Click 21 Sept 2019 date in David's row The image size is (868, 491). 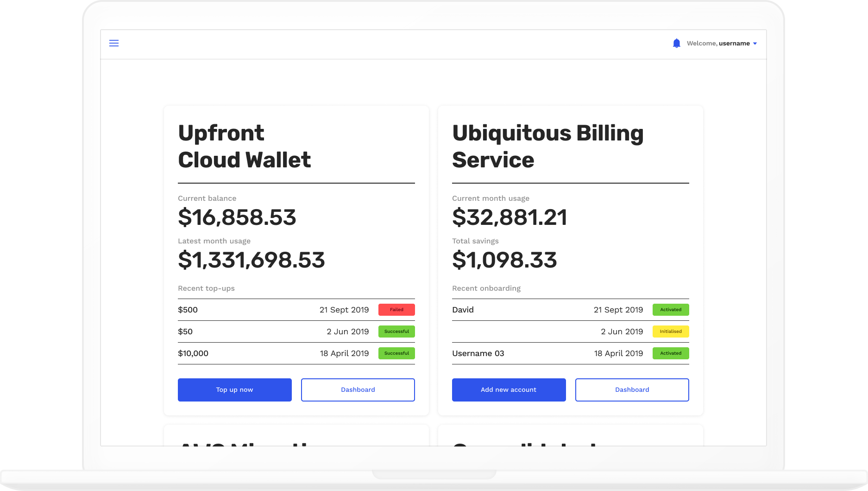coord(618,310)
